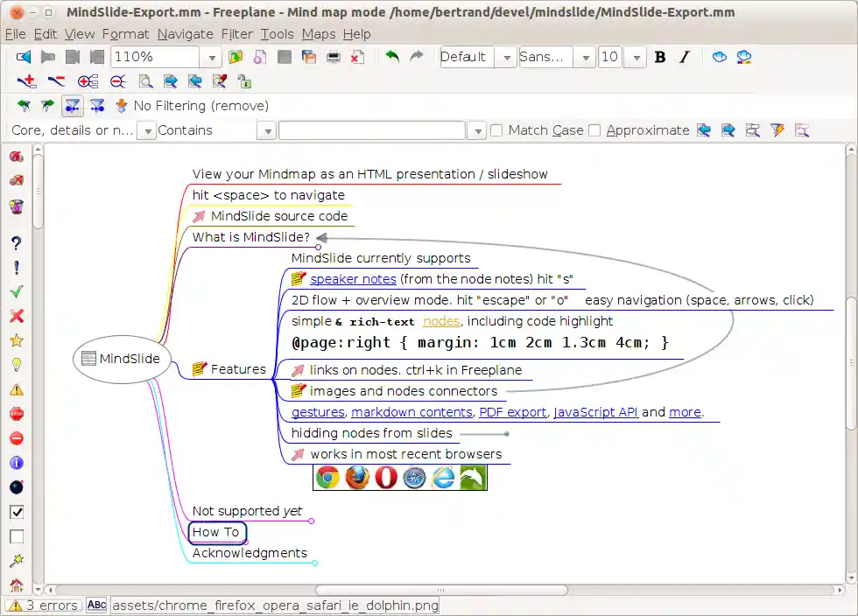The height and width of the screenshot is (616, 858).
Task: Apply the green checkmark node icon
Action: [x=17, y=291]
